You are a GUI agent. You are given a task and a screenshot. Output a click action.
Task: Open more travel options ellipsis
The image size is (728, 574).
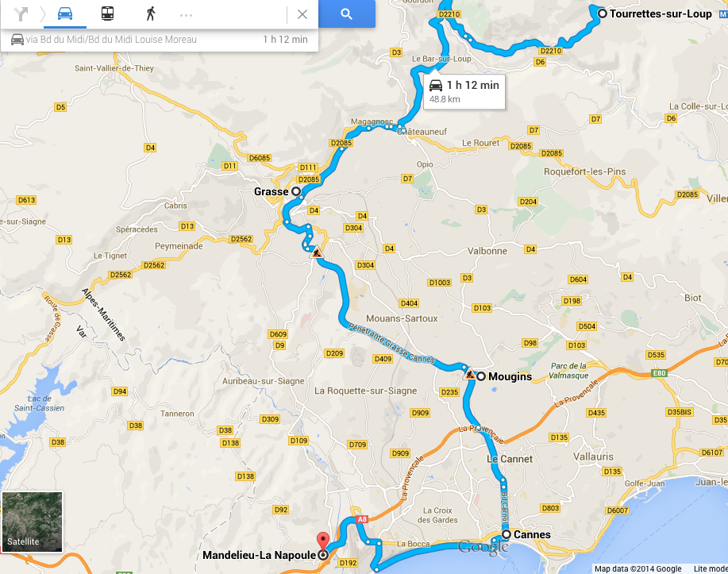coord(187,15)
